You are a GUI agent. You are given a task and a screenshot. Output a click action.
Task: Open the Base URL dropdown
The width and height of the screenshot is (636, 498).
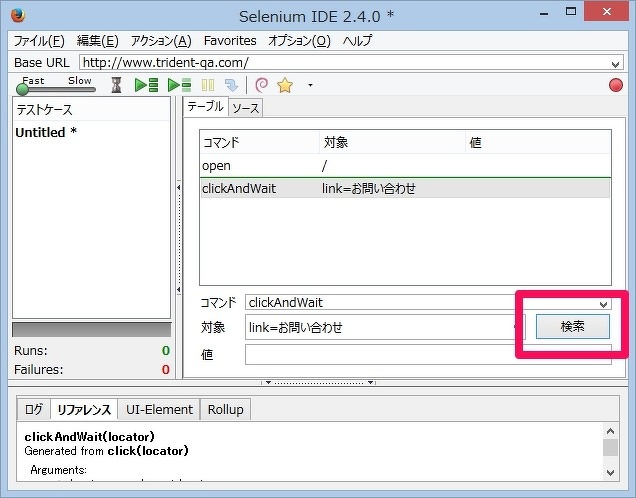(615, 63)
